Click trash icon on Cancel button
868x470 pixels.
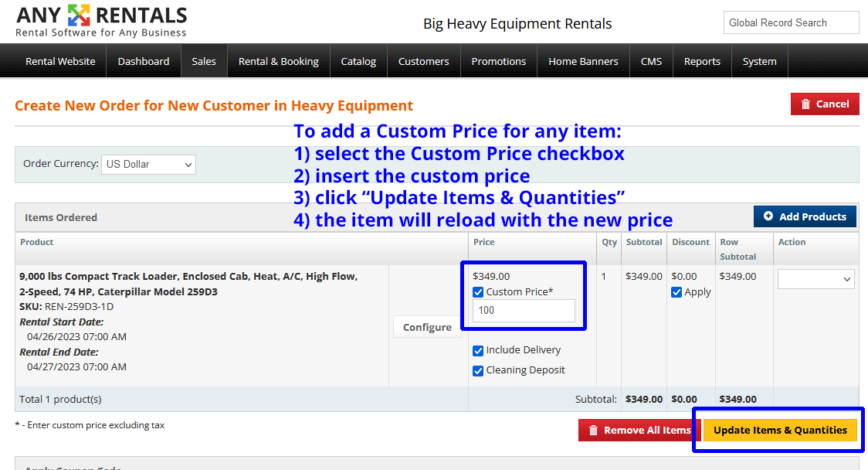[805, 104]
